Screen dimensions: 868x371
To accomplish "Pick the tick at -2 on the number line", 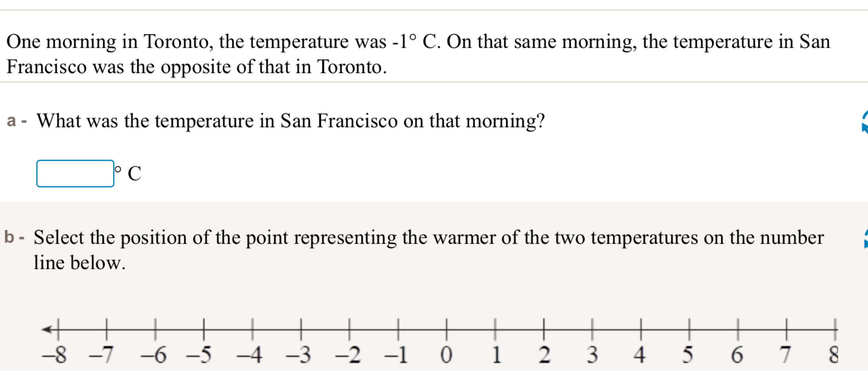I will [x=350, y=330].
